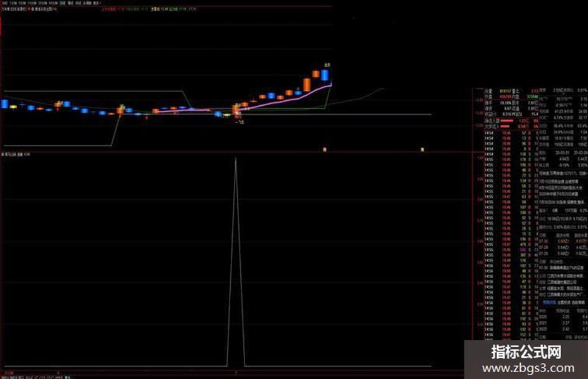
Task: Click the 净流入额 red flow bar
Action: [x=507, y=121]
